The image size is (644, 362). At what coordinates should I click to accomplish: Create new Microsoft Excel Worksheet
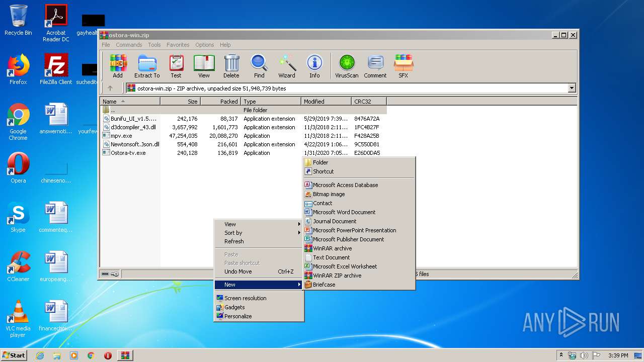point(359,266)
